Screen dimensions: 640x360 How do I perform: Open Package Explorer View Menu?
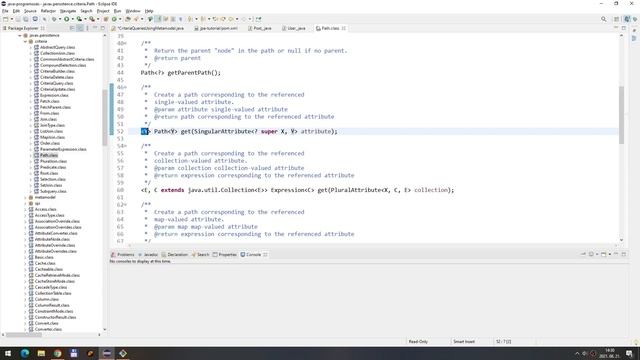point(87,28)
